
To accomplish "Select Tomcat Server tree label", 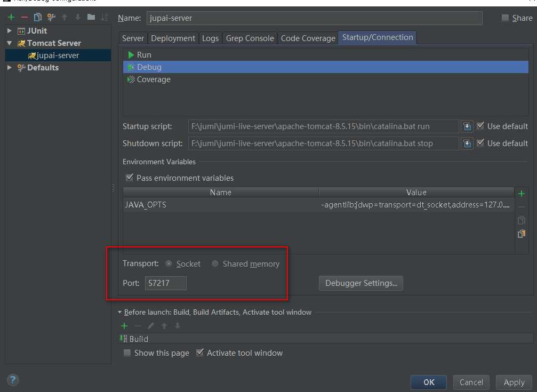I will 54,43.
